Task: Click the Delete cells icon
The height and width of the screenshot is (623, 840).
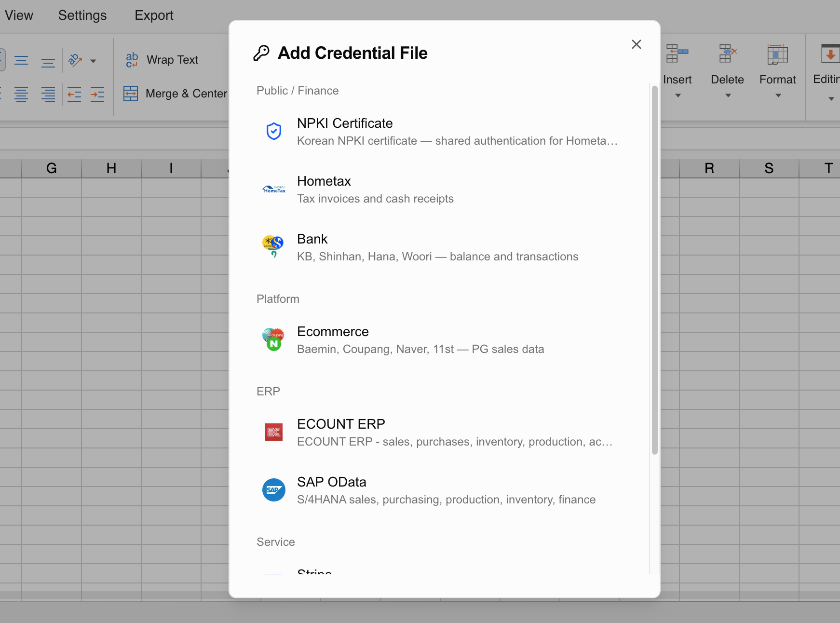Action: click(x=728, y=54)
